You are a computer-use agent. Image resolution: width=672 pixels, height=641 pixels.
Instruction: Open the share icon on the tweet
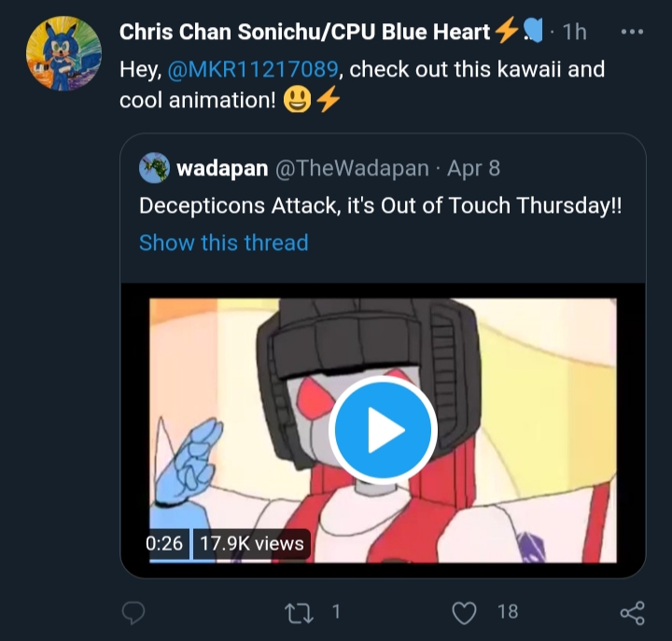coord(633,613)
